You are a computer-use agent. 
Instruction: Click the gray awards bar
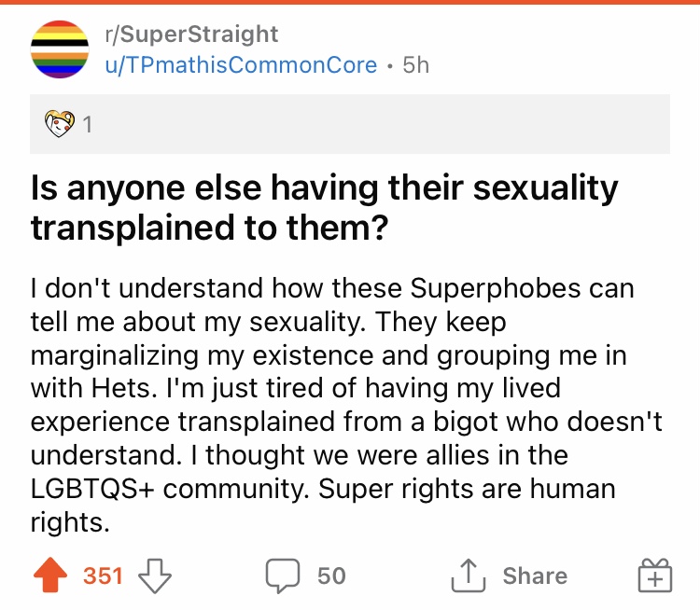tap(373, 123)
